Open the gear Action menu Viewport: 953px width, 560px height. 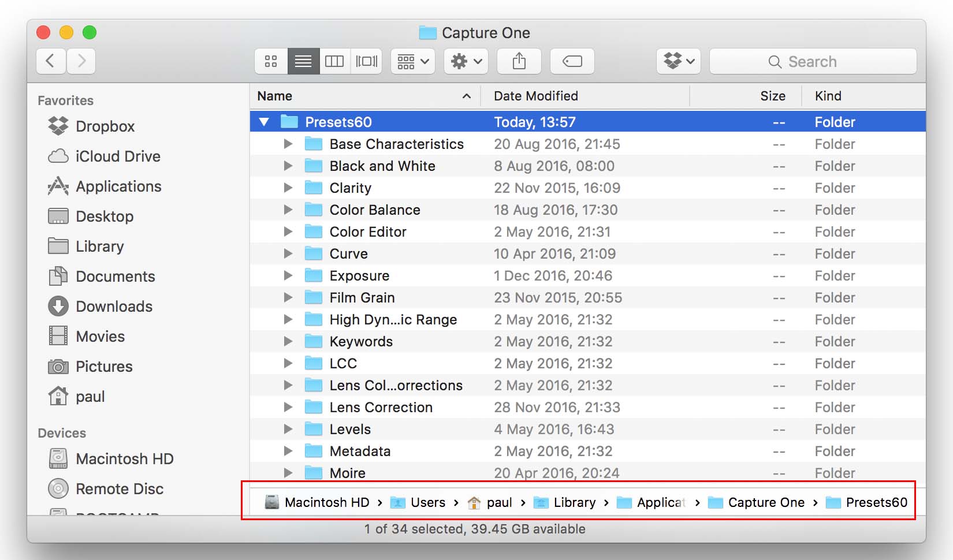[x=466, y=61]
